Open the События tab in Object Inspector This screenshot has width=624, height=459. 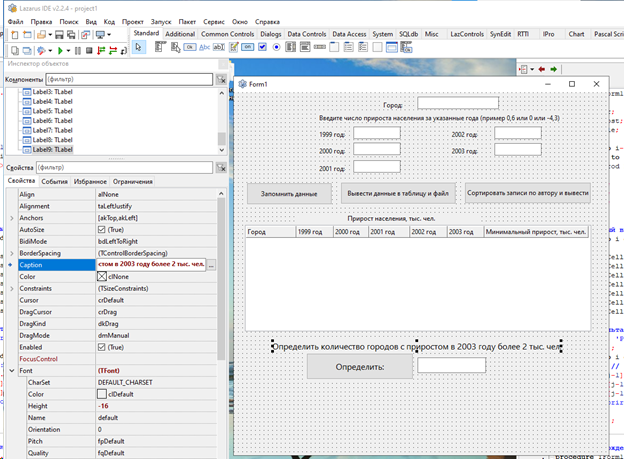[54, 181]
